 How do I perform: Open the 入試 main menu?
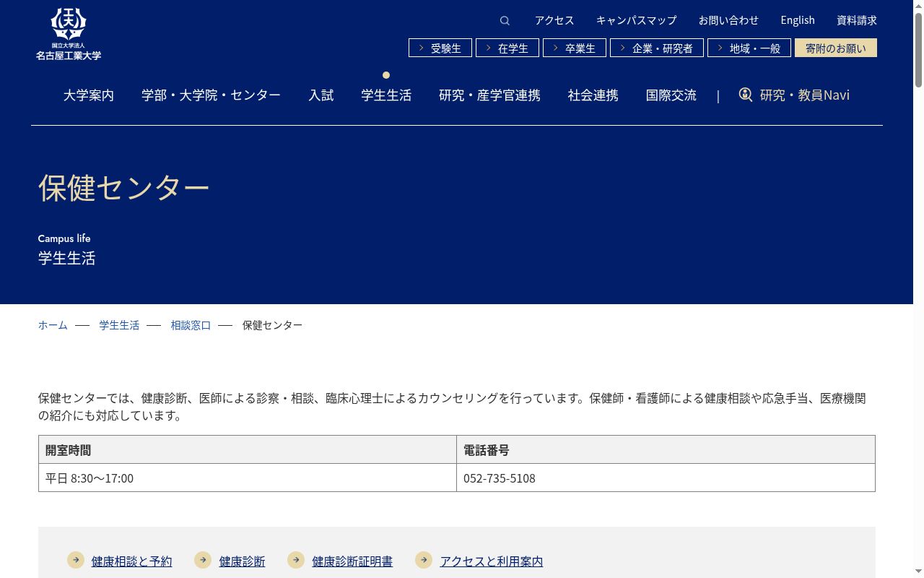point(321,95)
